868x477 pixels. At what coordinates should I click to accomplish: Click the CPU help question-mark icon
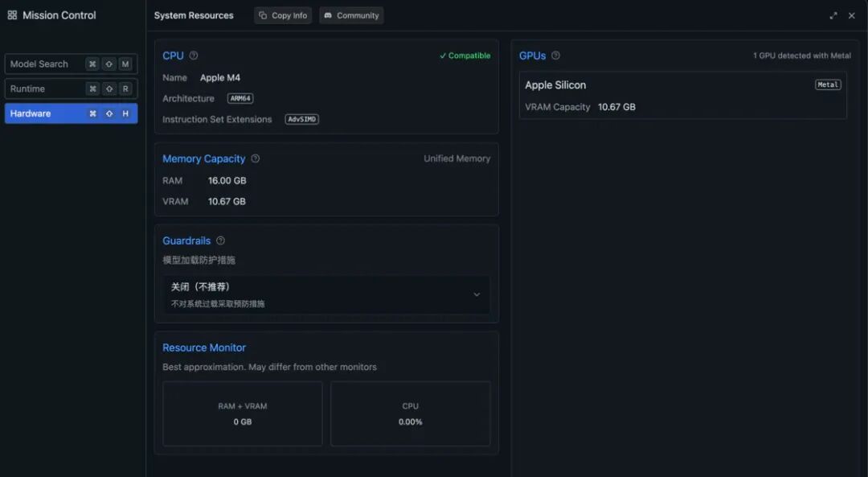coord(194,56)
